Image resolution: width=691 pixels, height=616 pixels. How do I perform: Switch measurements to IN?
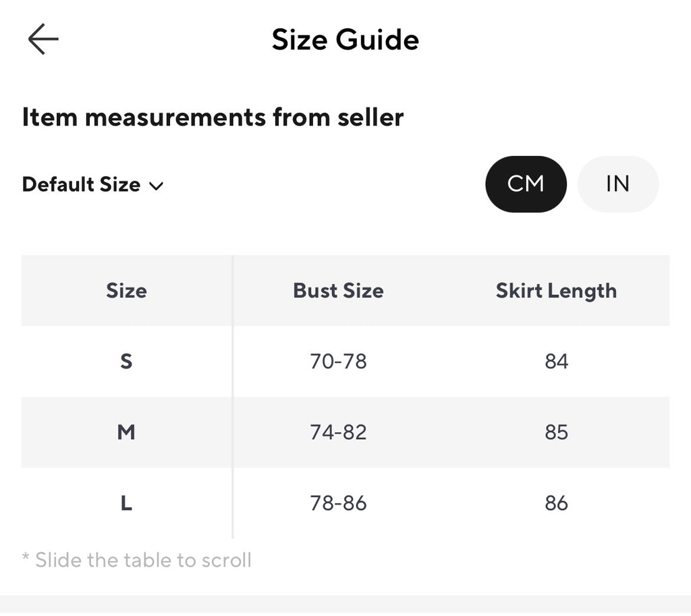618,184
